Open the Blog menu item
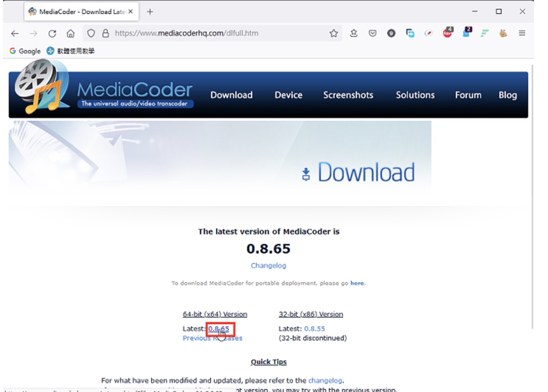Screen dimensions: 548x392 [x=508, y=95]
